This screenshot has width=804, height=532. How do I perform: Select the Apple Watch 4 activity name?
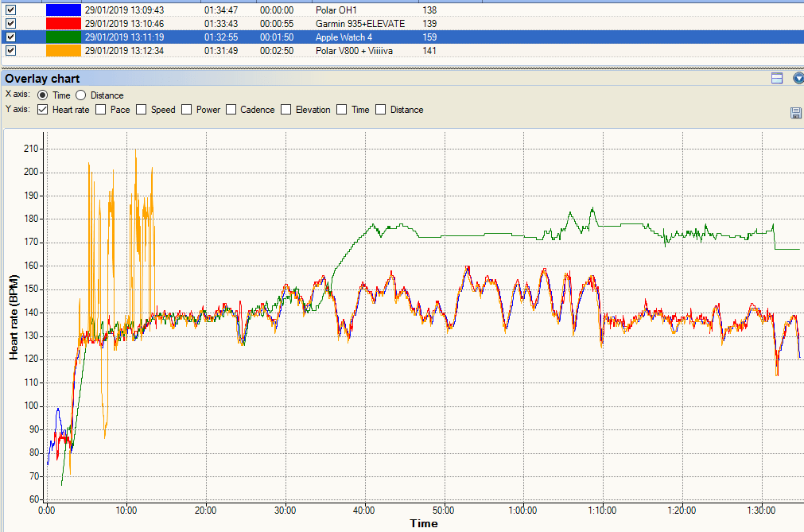(344, 37)
